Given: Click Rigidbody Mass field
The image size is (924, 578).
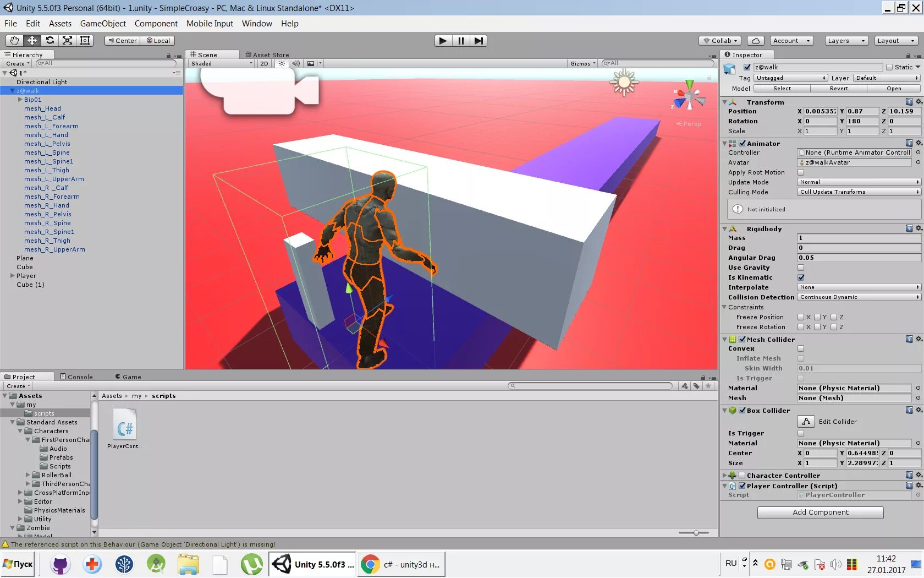Looking at the screenshot, I should [x=859, y=238].
